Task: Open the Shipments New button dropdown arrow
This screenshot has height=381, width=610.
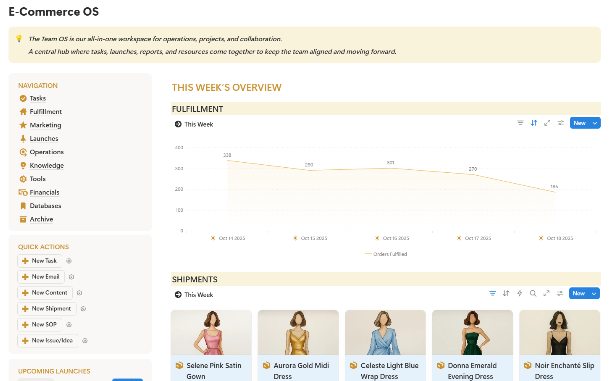Action: (x=594, y=293)
